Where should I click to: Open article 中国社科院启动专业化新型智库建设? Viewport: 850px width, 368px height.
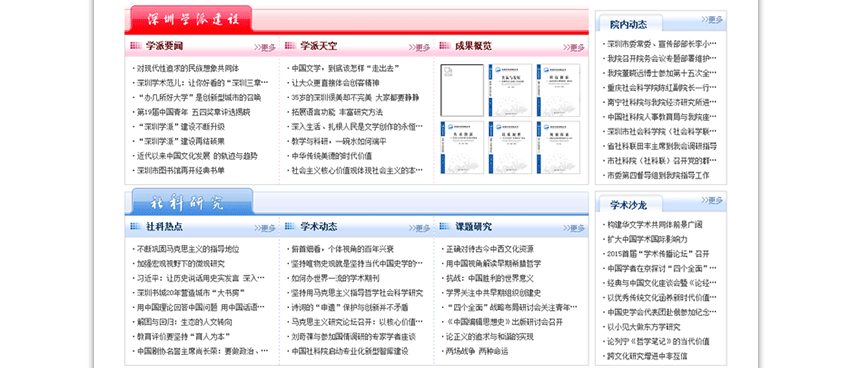(350, 351)
